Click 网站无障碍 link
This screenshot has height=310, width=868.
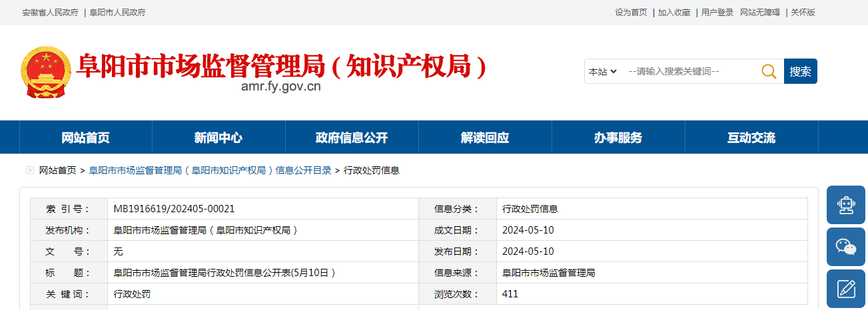[x=760, y=13]
